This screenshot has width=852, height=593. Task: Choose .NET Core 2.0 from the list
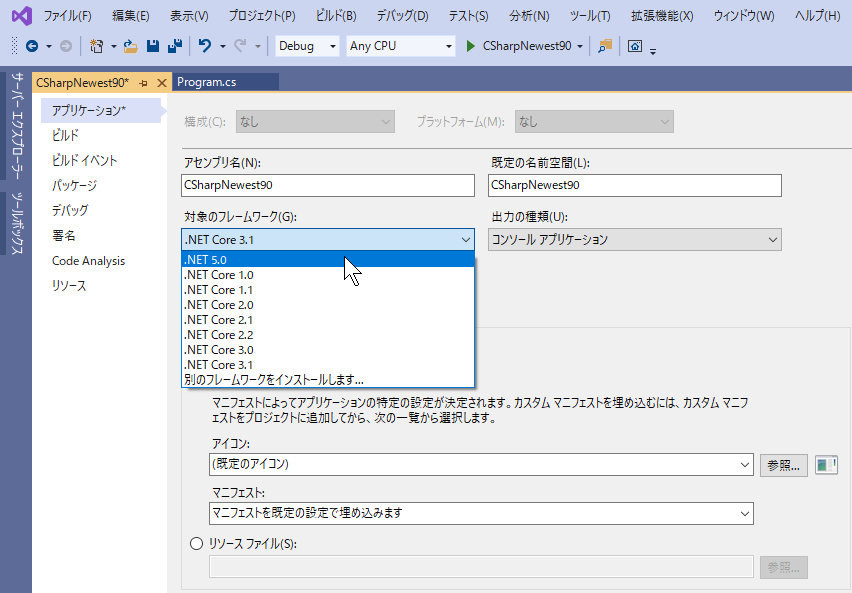pyautogui.click(x=328, y=305)
